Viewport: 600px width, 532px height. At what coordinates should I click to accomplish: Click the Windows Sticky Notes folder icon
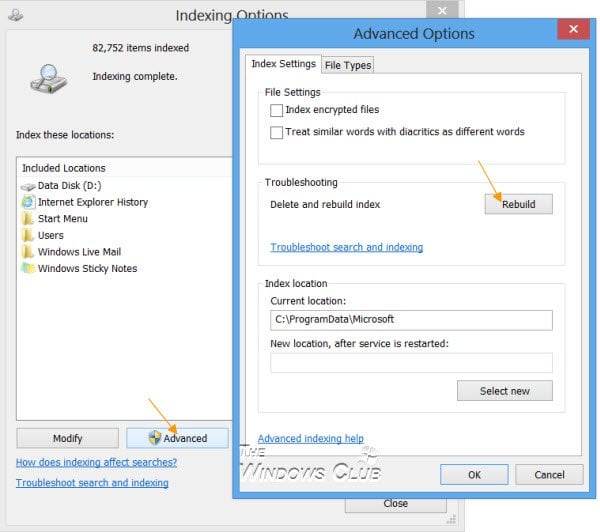[28, 268]
